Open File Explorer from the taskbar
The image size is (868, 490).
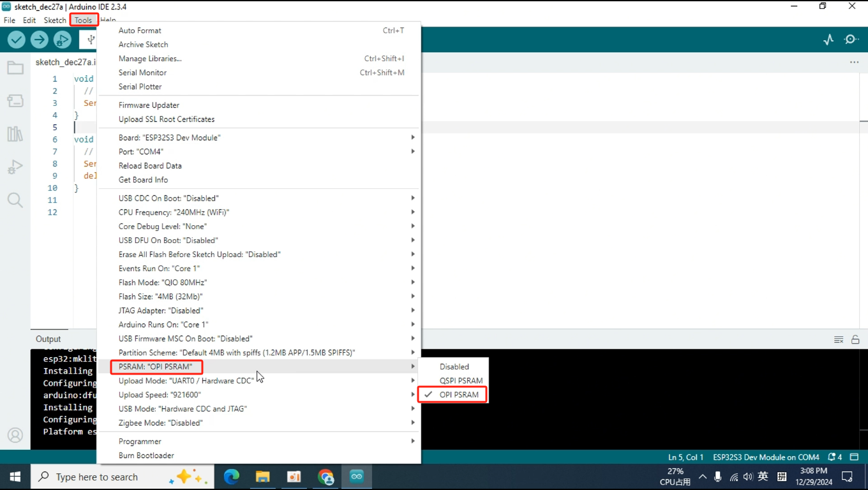262,477
